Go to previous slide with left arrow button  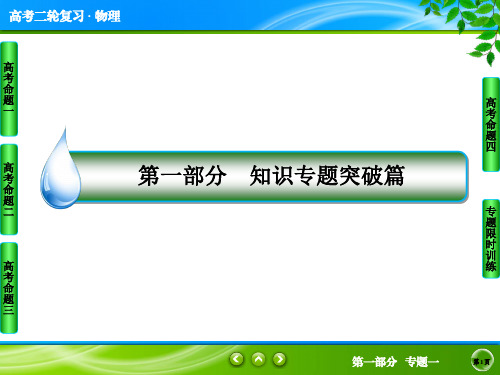[x=237, y=359]
